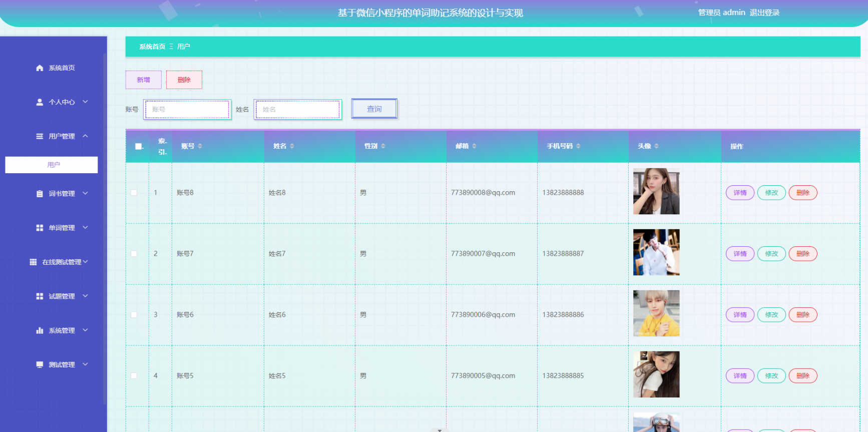The height and width of the screenshot is (432, 868).
Task: Click the monitor icon beside 测试管理
Action: [40, 364]
